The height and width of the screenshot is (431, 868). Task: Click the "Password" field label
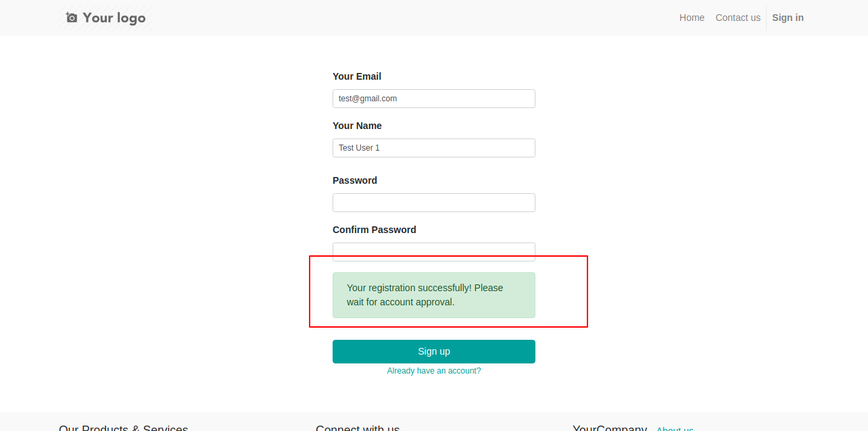pos(355,180)
